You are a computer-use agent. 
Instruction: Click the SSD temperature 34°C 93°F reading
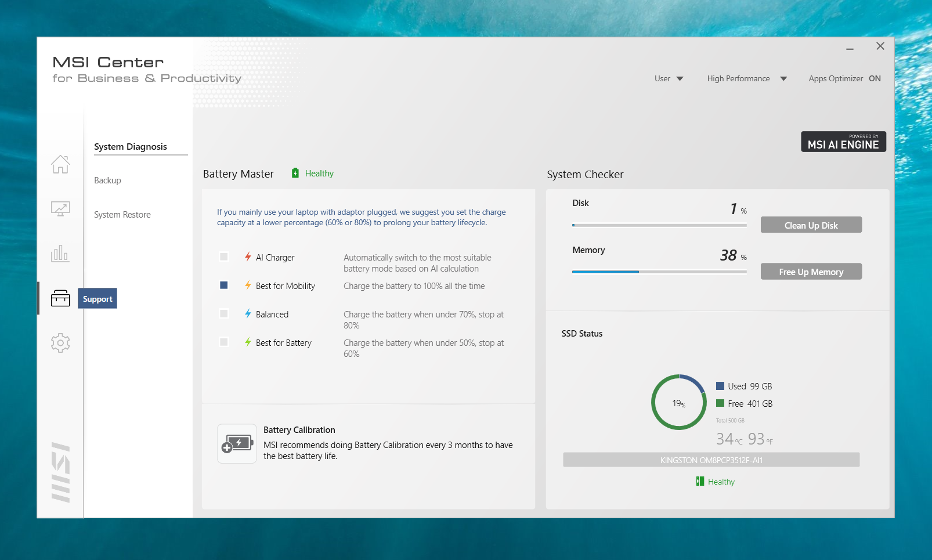pyautogui.click(x=745, y=439)
